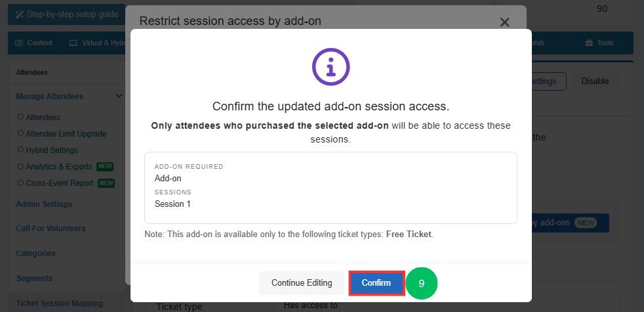The image size is (644, 312).
Task: Expand Admin Settings section
Action: [x=44, y=204]
